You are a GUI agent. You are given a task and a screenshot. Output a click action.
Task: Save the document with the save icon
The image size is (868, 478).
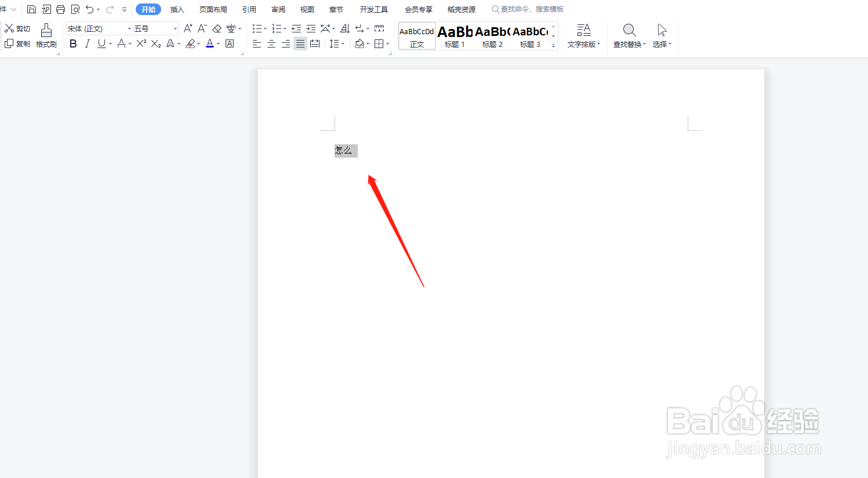click(31, 9)
